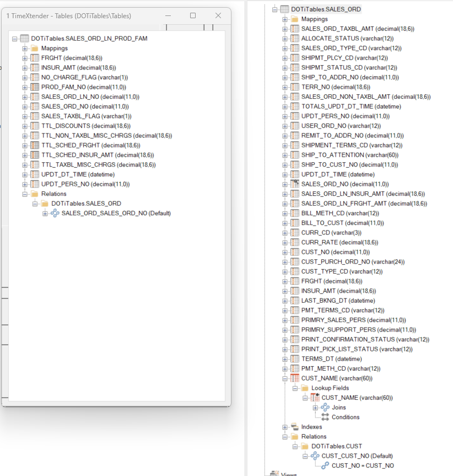453x476 pixels.
Task: Select BILL_METH_CD (varchar(12)) row
Action: click(340, 213)
